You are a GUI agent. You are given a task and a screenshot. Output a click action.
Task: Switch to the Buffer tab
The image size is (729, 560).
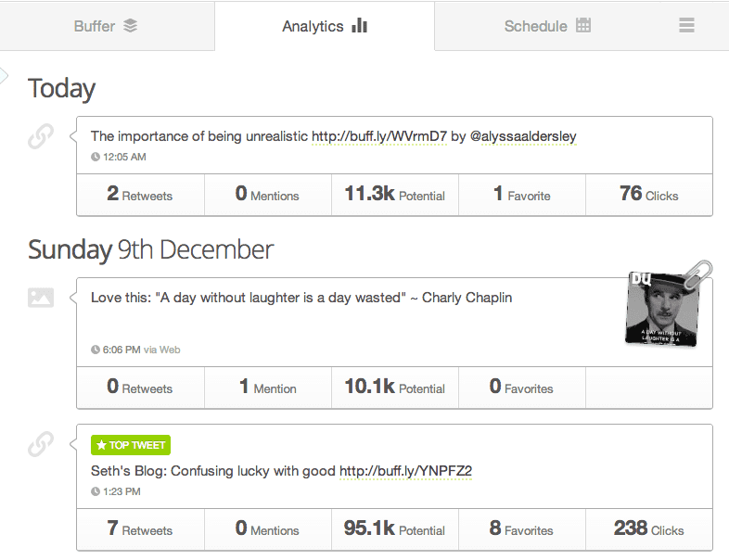(107, 26)
